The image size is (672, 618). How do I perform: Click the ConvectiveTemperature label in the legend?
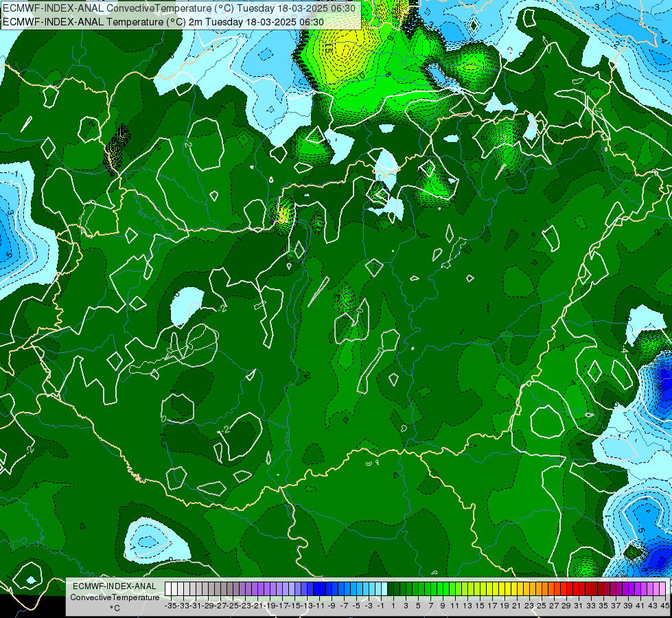click(x=115, y=597)
